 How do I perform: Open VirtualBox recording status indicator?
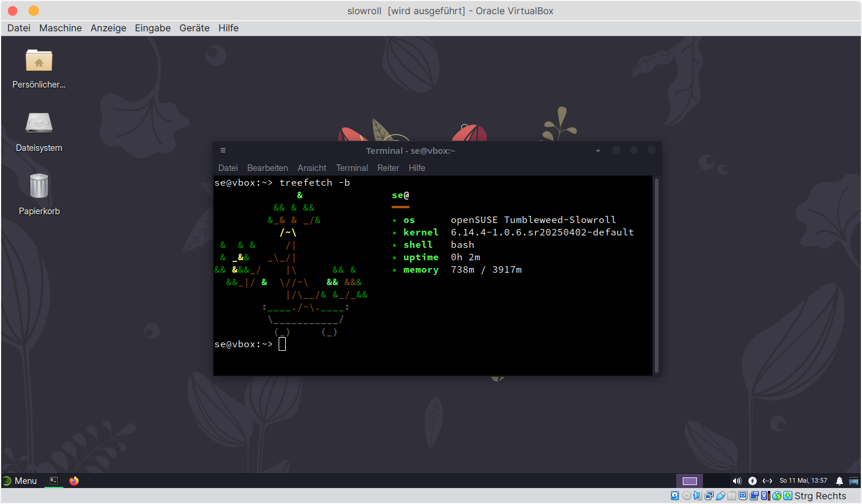pyautogui.click(x=754, y=496)
